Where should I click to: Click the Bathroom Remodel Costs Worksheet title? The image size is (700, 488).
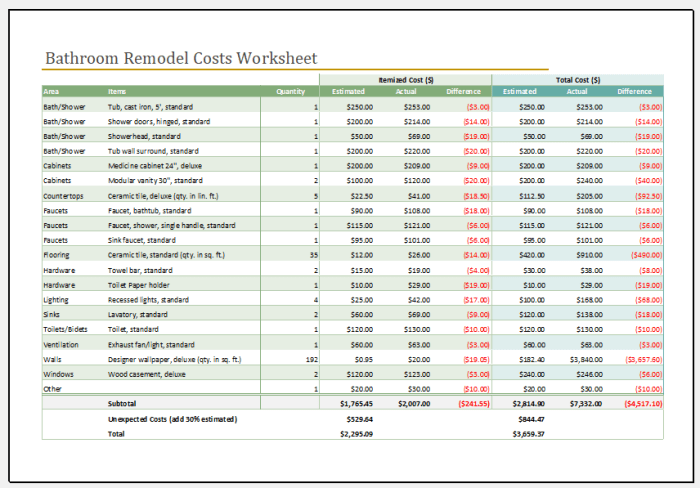pos(180,58)
